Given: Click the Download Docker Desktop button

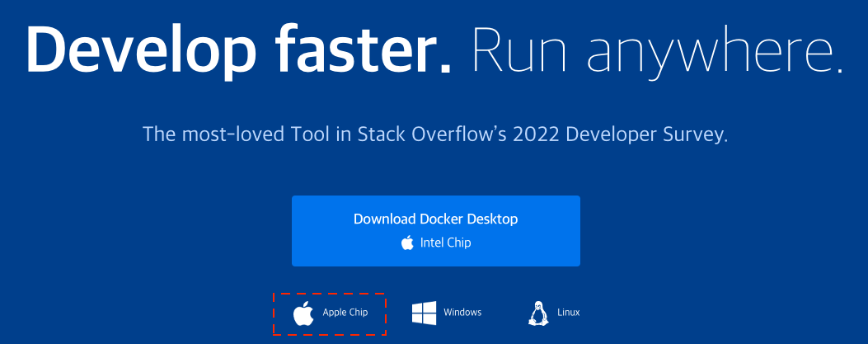Looking at the screenshot, I should (x=436, y=231).
